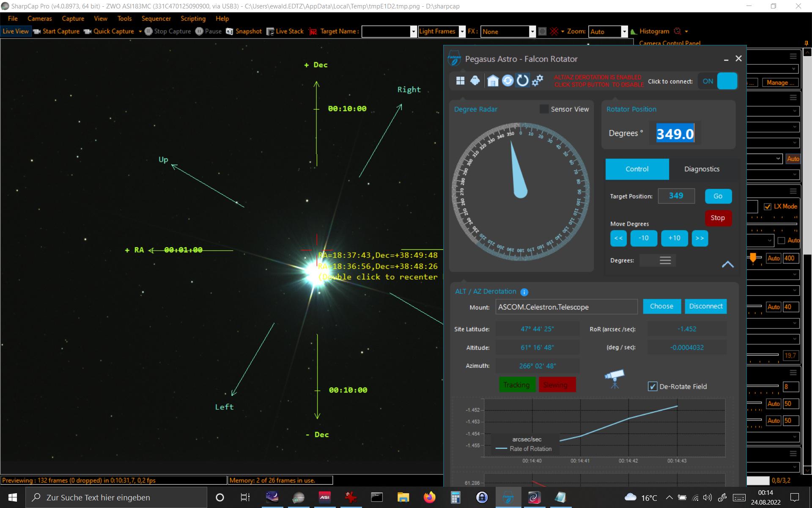
Task: Toggle the Live View button
Action: [x=16, y=31]
